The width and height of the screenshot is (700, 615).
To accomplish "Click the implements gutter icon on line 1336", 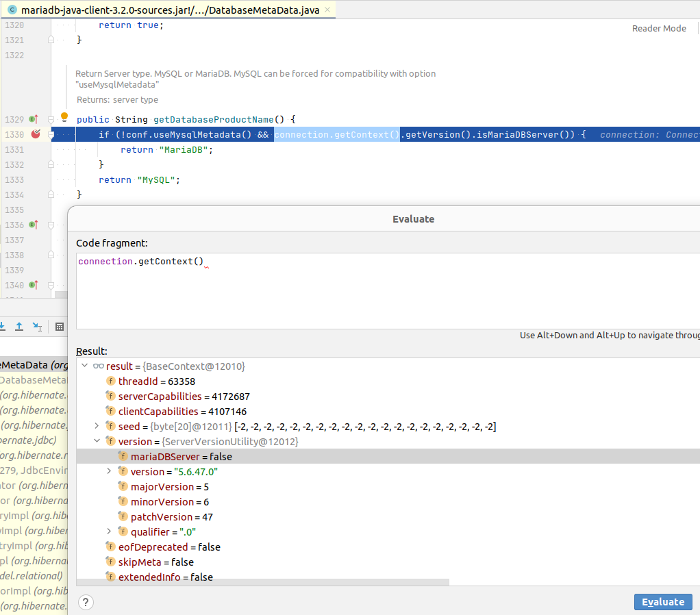I will pyautogui.click(x=33, y=225).
